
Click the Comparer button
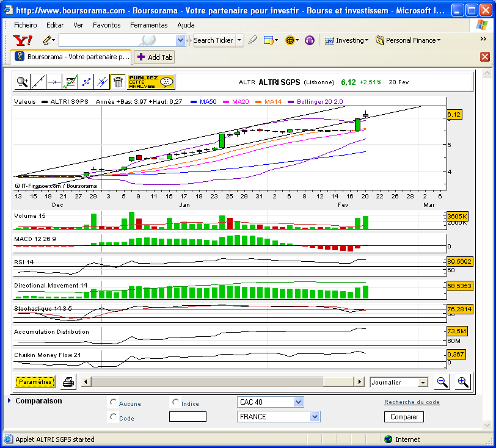[x=404, y=417]
